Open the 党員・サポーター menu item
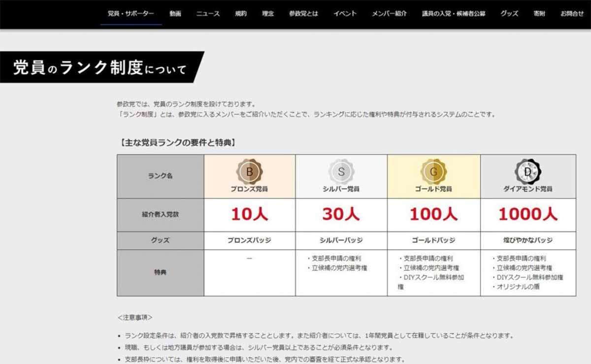The width and height of the screenshot is (591, 364). pyautogui.click(x=131, y=14)
